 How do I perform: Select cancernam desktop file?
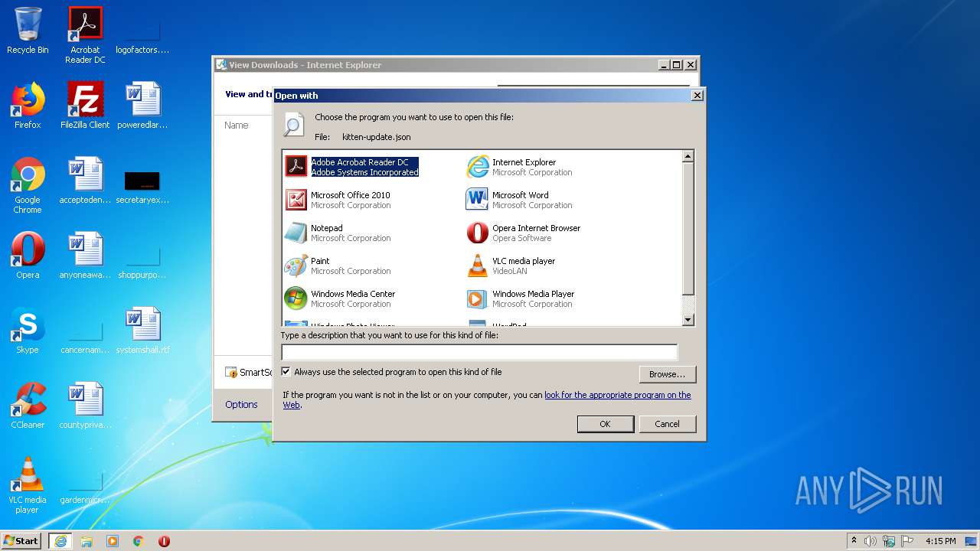[85, 337]
